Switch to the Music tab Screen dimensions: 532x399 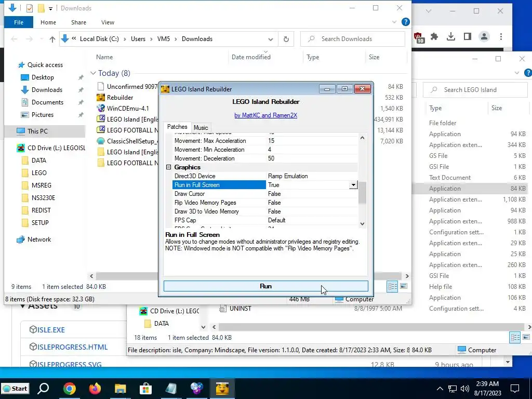tap(201, 128)
